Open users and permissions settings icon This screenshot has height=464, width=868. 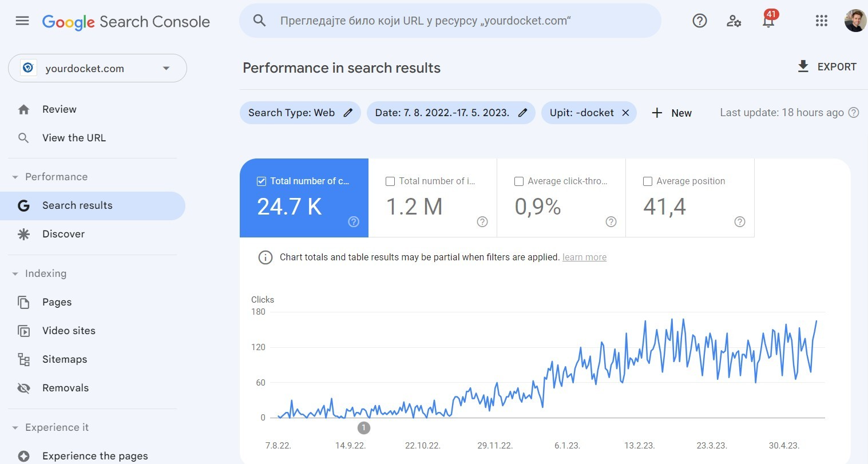734,21
